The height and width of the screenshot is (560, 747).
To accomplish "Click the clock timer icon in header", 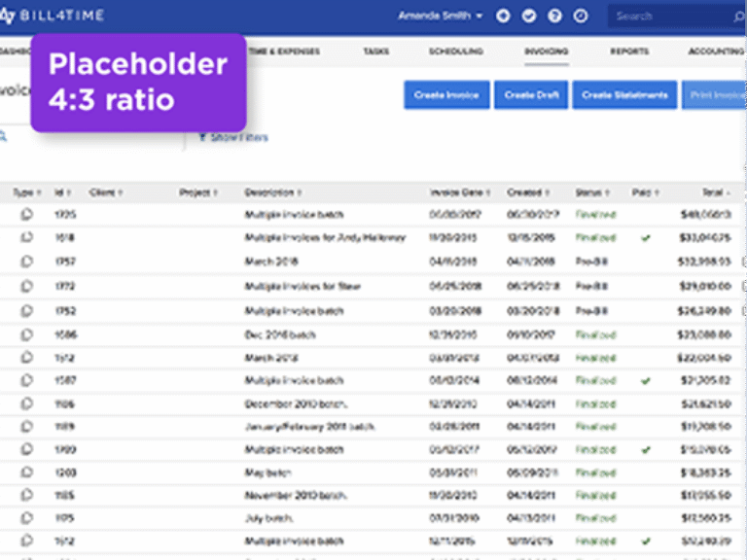I will tap(581, 16).
